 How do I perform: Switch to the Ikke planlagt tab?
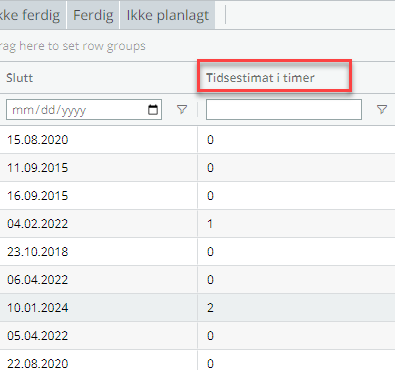coord(168,15)
